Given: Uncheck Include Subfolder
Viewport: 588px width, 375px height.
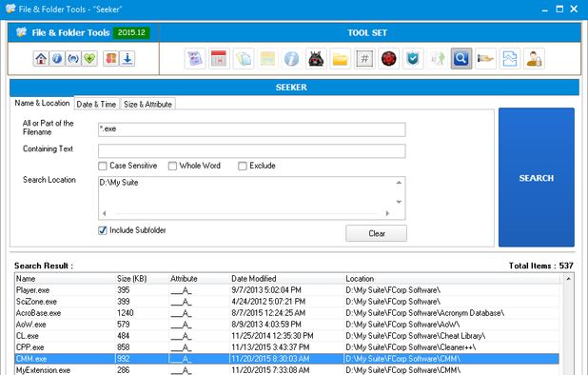Looking at the screenshot, I should pos(103,230).
